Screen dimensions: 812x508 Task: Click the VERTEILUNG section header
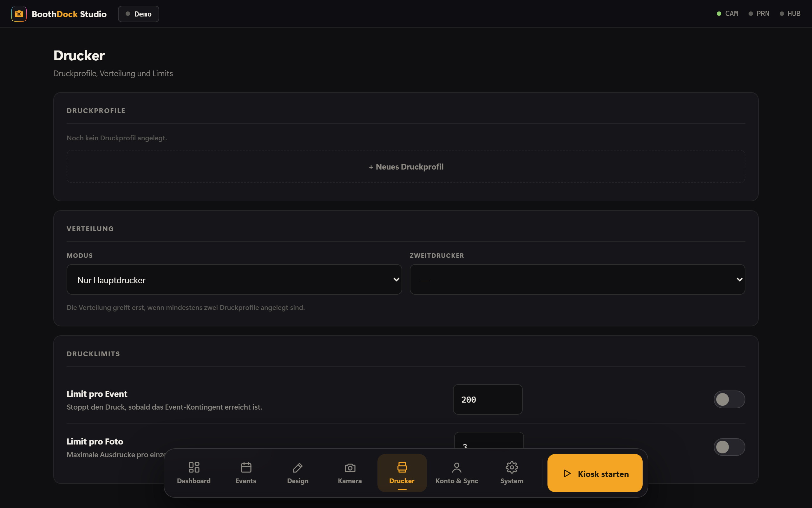90,229
